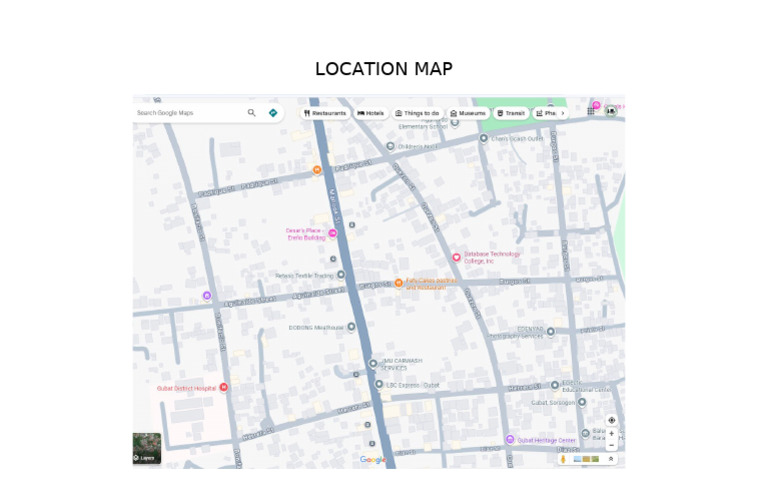Image resolution: width=768 pixels, height=503 pixels.
Task: Click the pink Cesar's Place marker
Action: [333, 233]
